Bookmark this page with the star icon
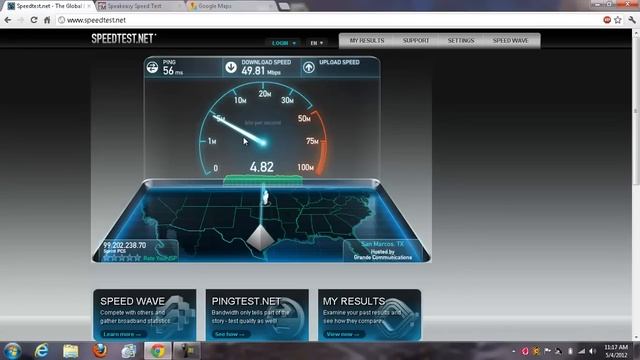Image resolution: width=640 pixels, height=360 pixels. (x=618, y=20)
